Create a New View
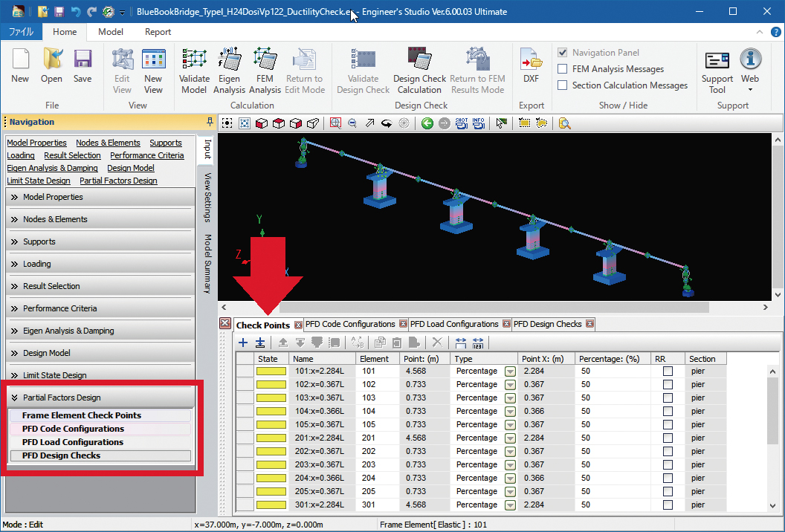 [x=153, y=71]
